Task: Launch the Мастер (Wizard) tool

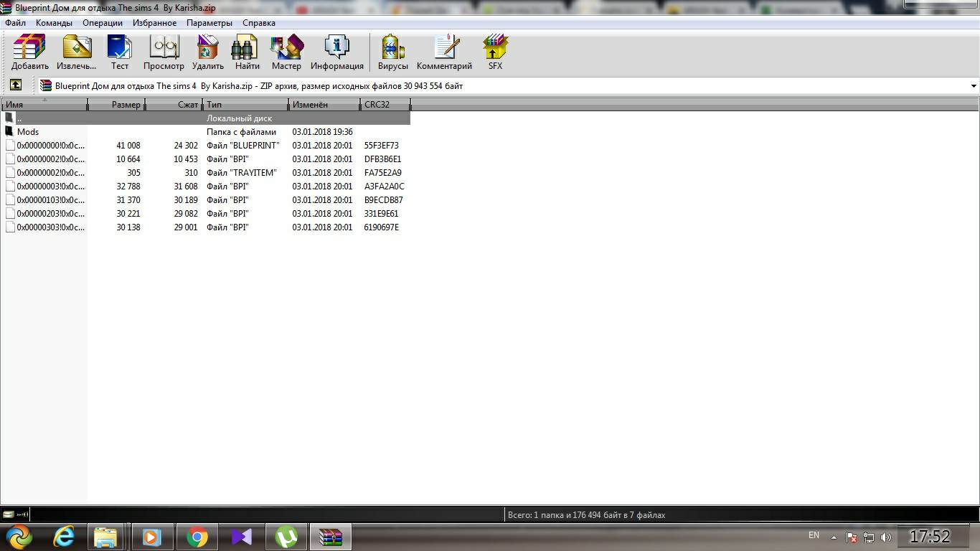Action: pos(286,52)
